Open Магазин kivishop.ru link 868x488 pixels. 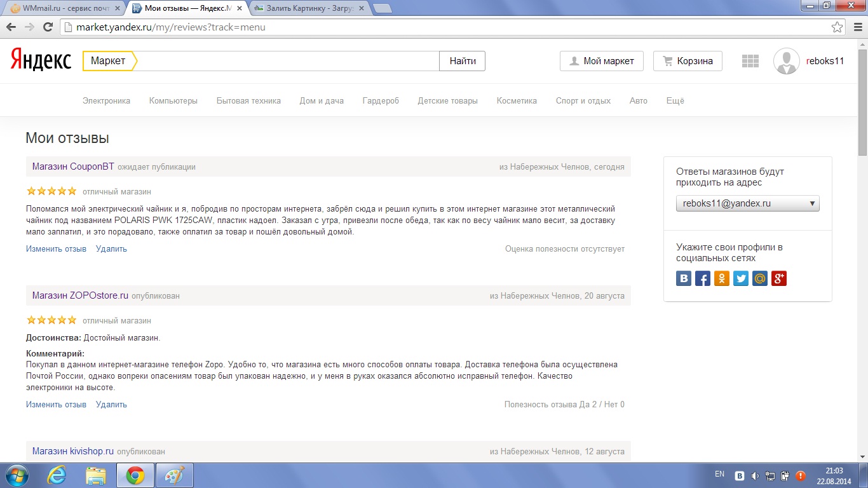click(x=73, y=451)
